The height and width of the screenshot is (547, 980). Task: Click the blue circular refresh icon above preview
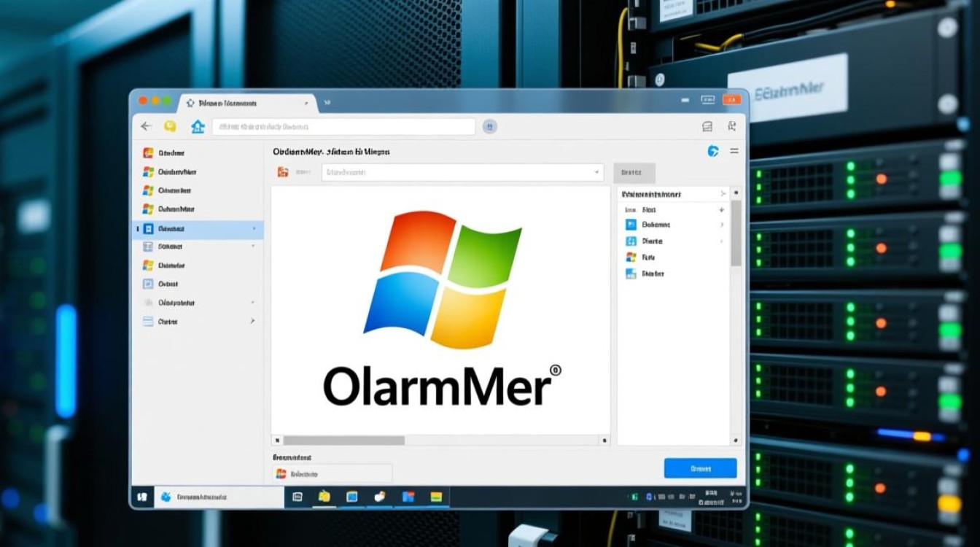point(713,151)
